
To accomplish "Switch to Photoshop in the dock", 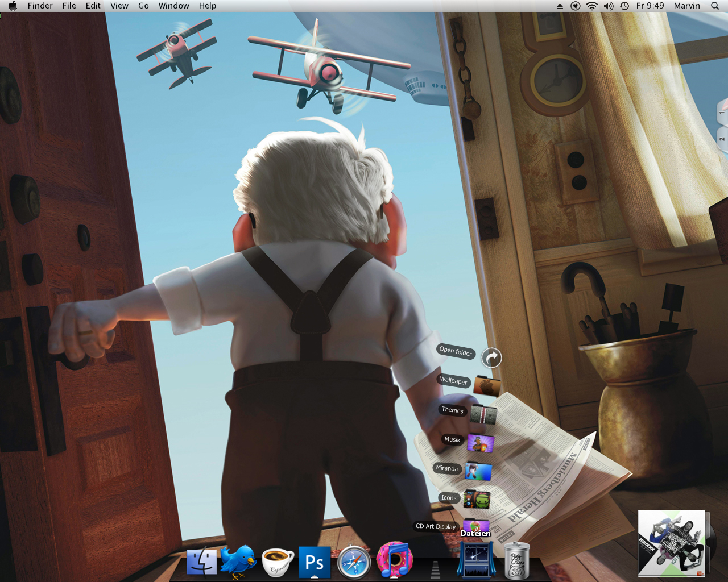I will point(315,562).
